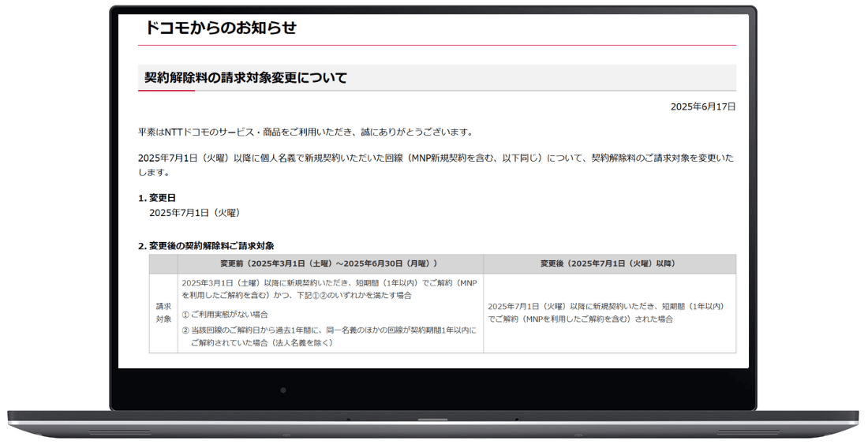Click the section heading '1. 変更日'

[157, 198]
